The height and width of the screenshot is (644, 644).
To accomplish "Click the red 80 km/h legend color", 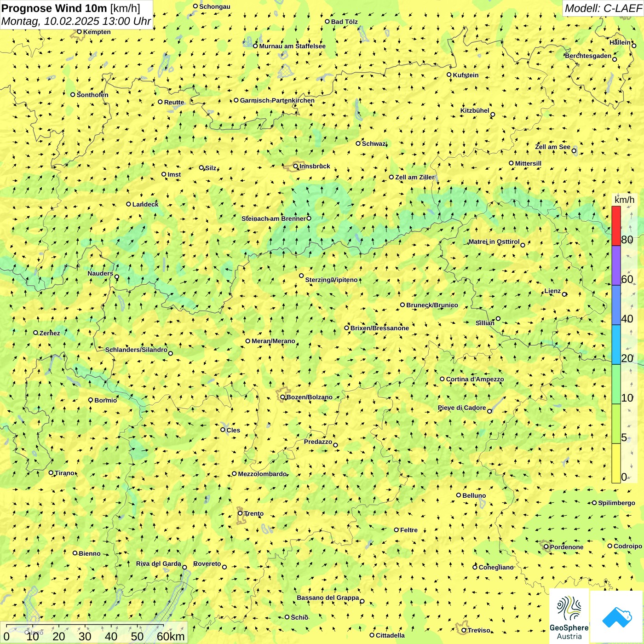I will point(616,226).
